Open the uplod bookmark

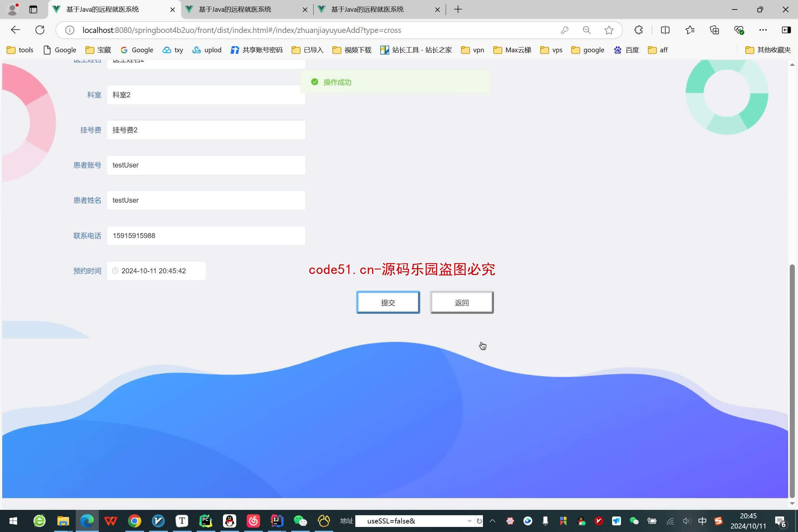(206, 50)
